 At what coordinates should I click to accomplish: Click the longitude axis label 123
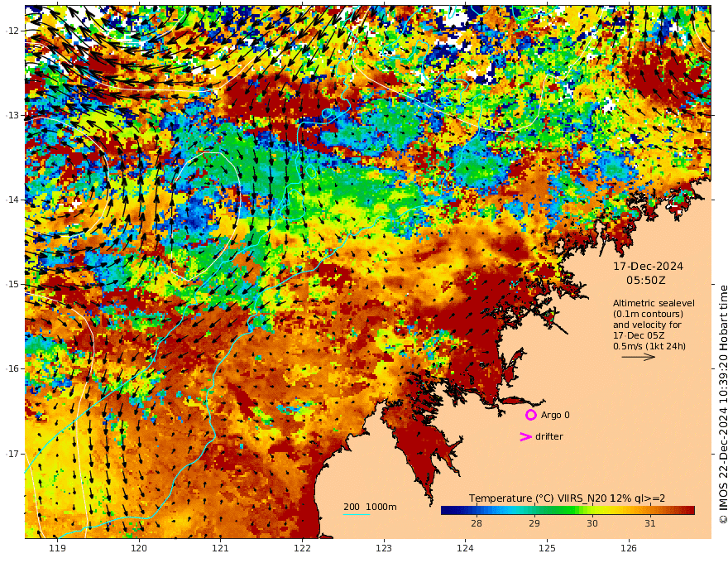(x=384, y=549)
